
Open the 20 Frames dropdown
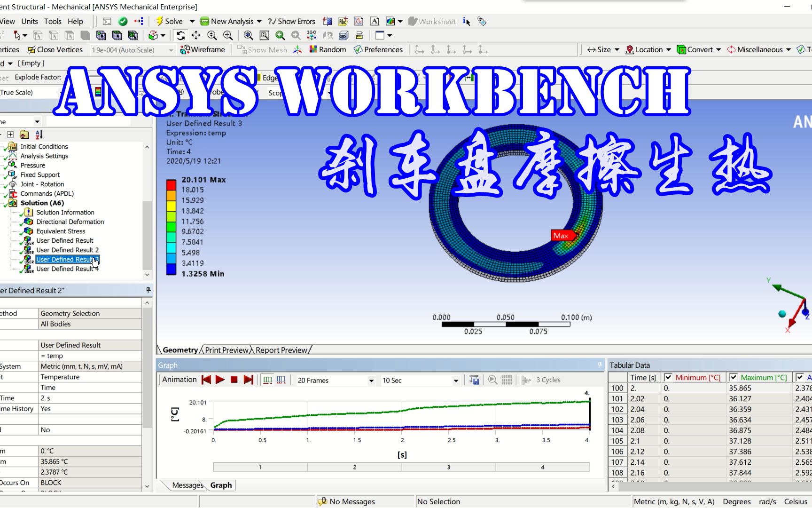371,381
